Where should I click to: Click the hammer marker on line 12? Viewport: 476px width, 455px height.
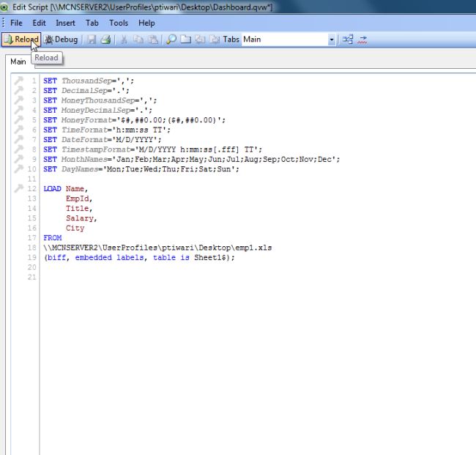coord(19,188)
